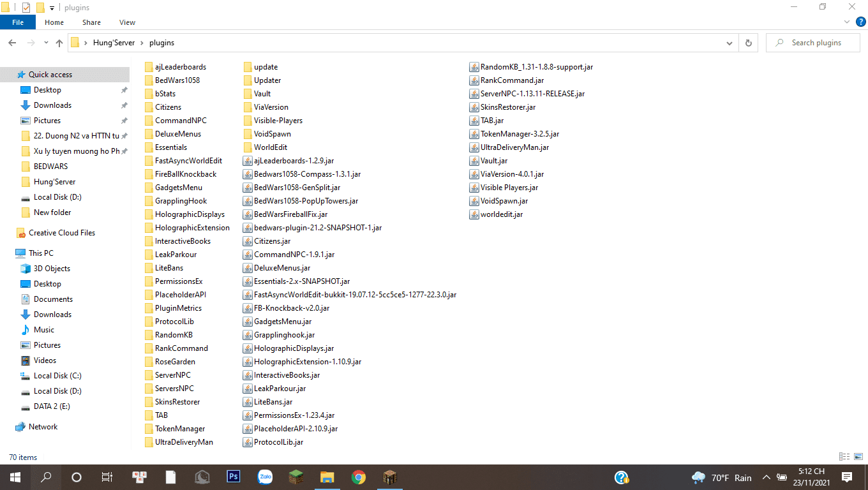Image resolution: width=868 pixels, height=490 pixels.
Task: Switch to the Home ribbon tab
Action: (x=54, y=22)
